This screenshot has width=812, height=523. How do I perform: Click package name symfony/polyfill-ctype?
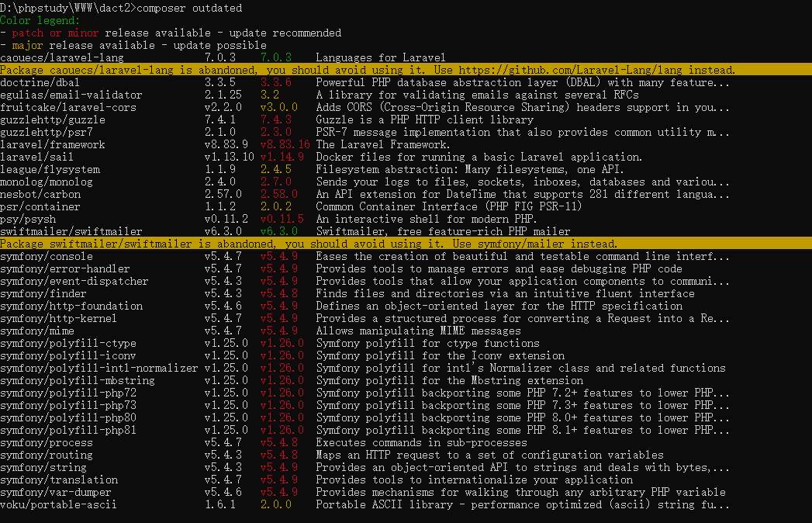click(x=67, y=344)
